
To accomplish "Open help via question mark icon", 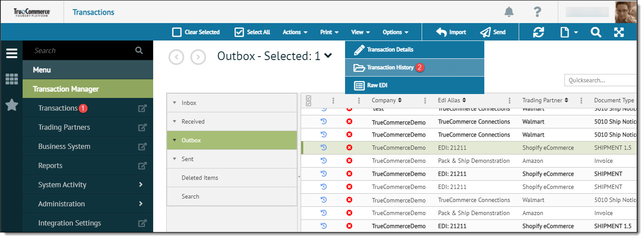I will coord(537,12).
